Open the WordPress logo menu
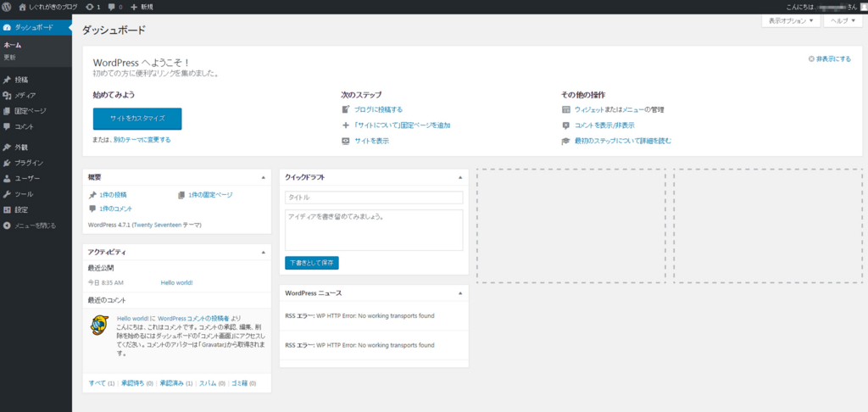Screen dimensions: 868x412 point(7,7)
